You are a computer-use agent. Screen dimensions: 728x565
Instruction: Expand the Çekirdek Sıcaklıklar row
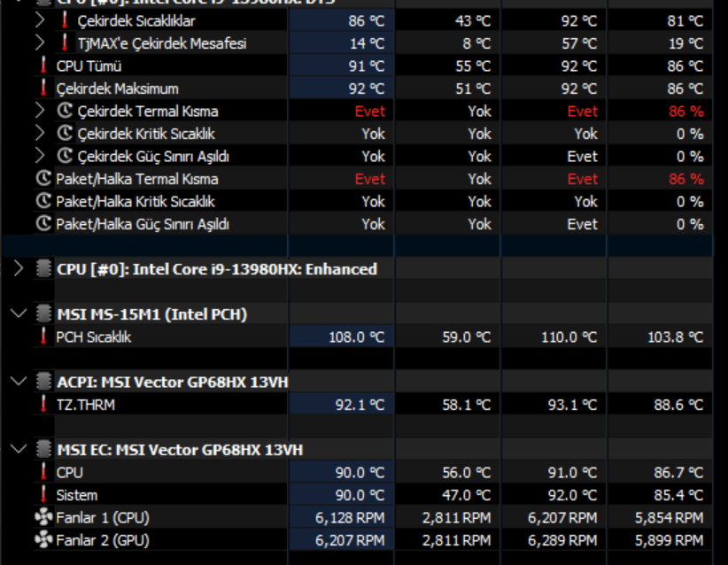pos(40,20)
